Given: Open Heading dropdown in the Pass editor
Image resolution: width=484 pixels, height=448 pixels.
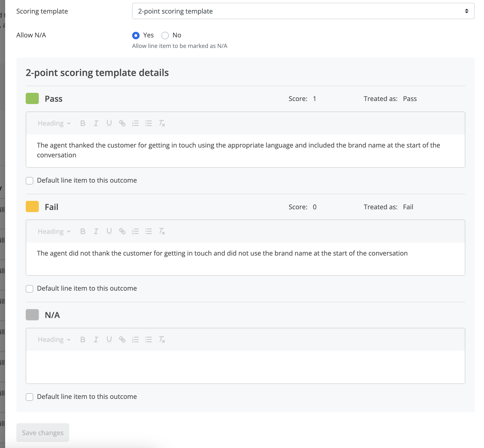Looking at the screenshot, I should tap(54, 123).
